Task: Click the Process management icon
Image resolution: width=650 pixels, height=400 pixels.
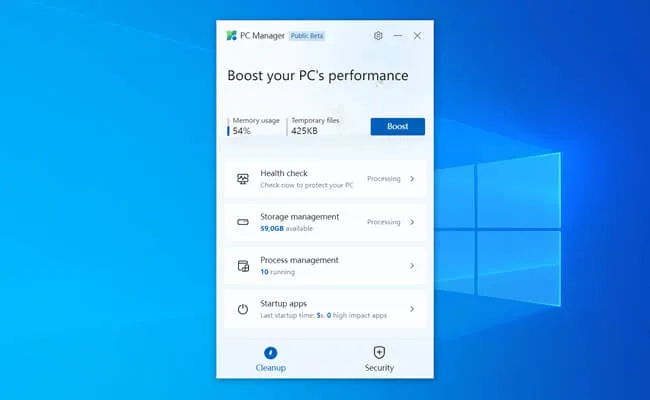Action: (x=243, y=266)
